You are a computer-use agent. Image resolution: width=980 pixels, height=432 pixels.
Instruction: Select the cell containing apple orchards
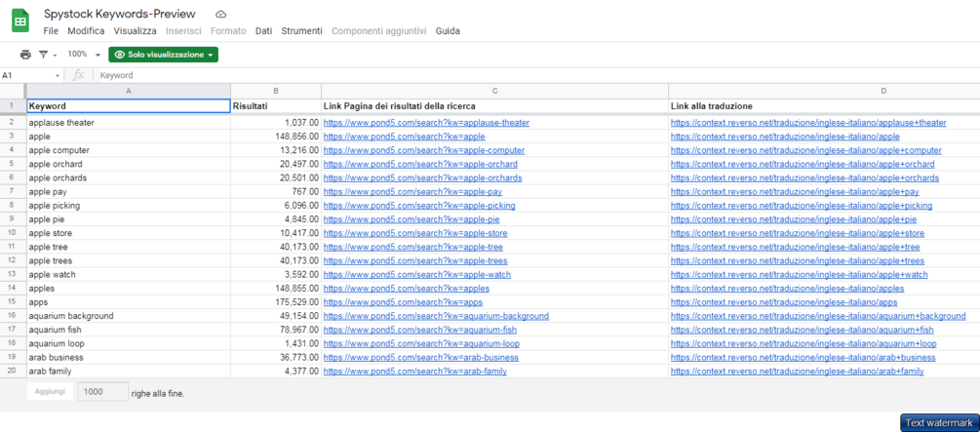click(128, 178)
